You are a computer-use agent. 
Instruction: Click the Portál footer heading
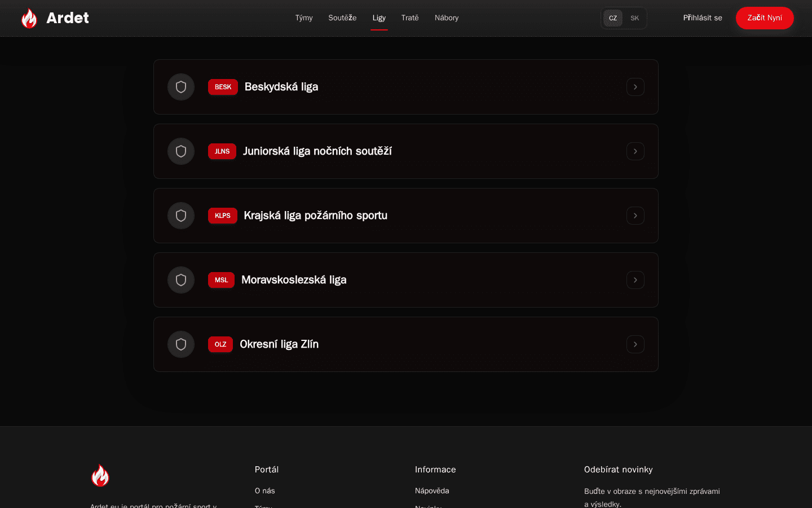click(x=267, y=470)
